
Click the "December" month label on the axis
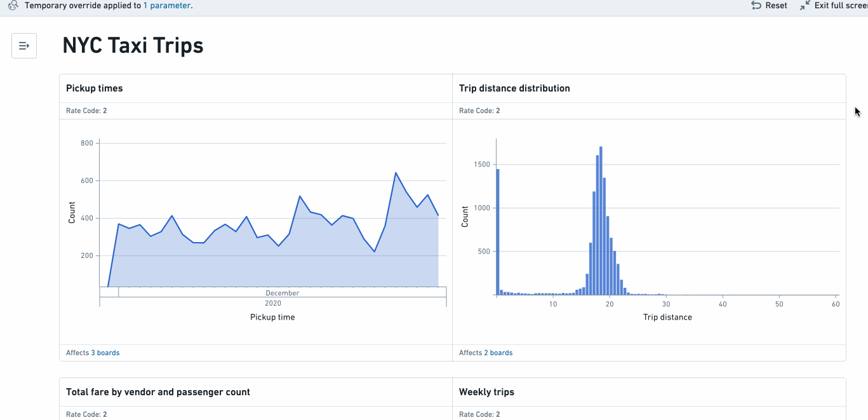(x=283, y=293)
